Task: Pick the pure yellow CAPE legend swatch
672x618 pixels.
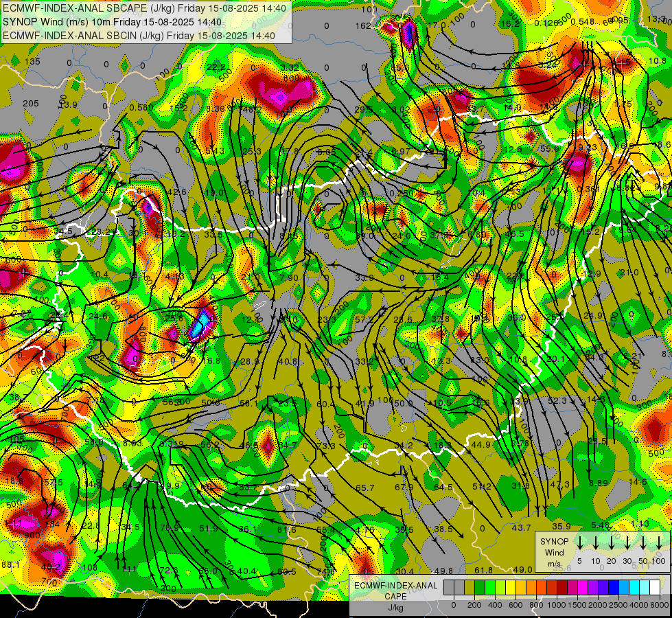Action: point(511,587)
